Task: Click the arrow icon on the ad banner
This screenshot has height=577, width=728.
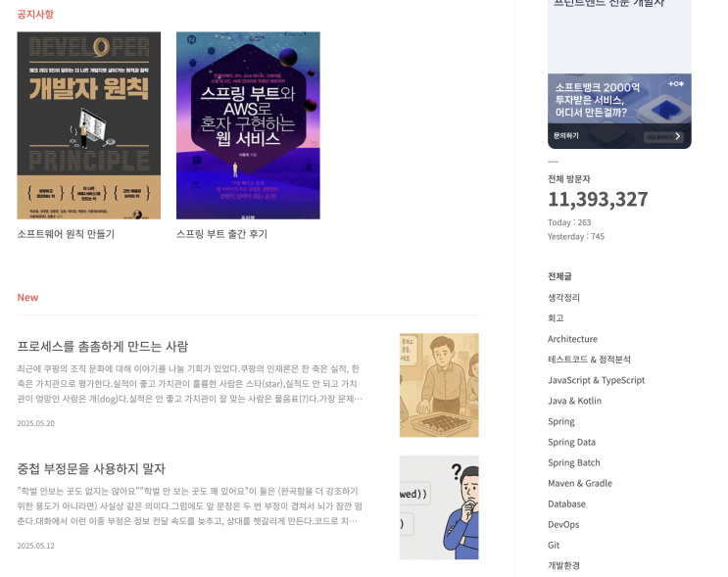Action: click(x=678, y=136)
